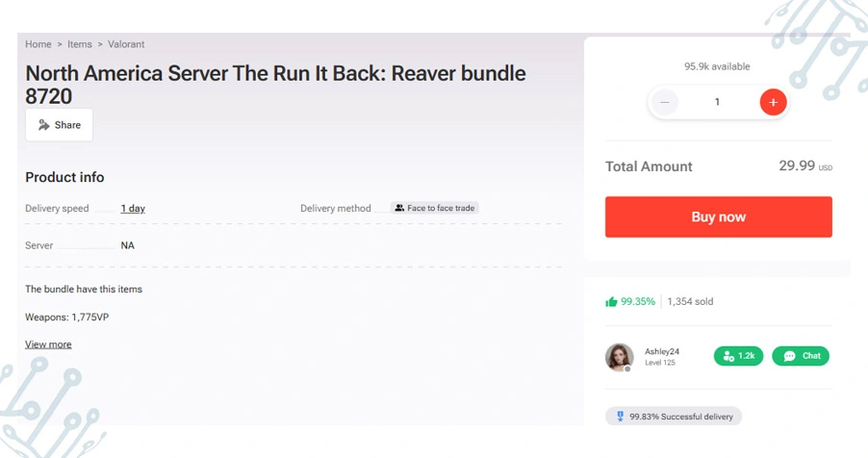Screen dimensions: 868x458
Task: Click the Face to face trade badge
Action: tap(435, 208)
